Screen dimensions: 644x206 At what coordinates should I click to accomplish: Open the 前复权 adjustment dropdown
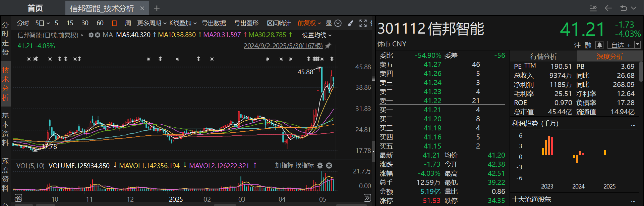pyautogui.click(x=309, y=23)
